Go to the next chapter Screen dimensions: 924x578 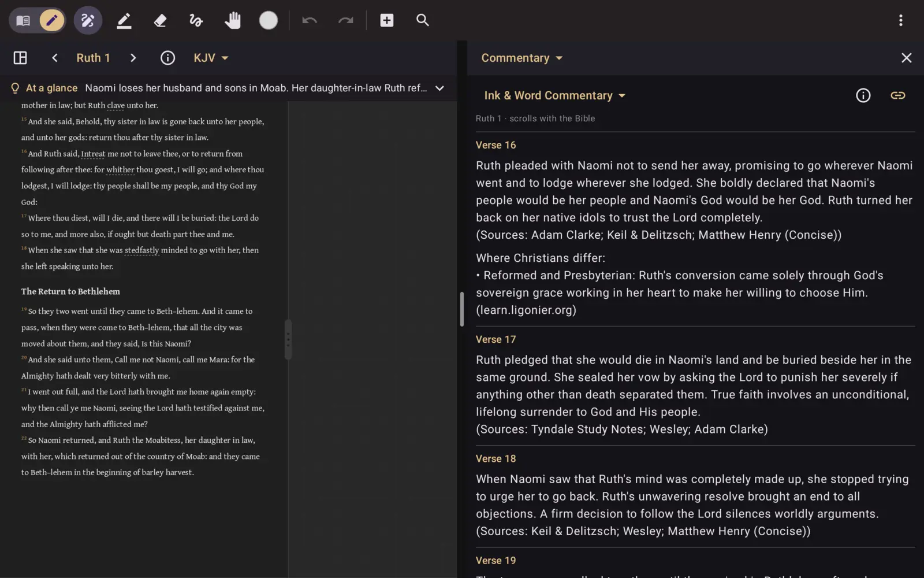[x=133, y=58]
